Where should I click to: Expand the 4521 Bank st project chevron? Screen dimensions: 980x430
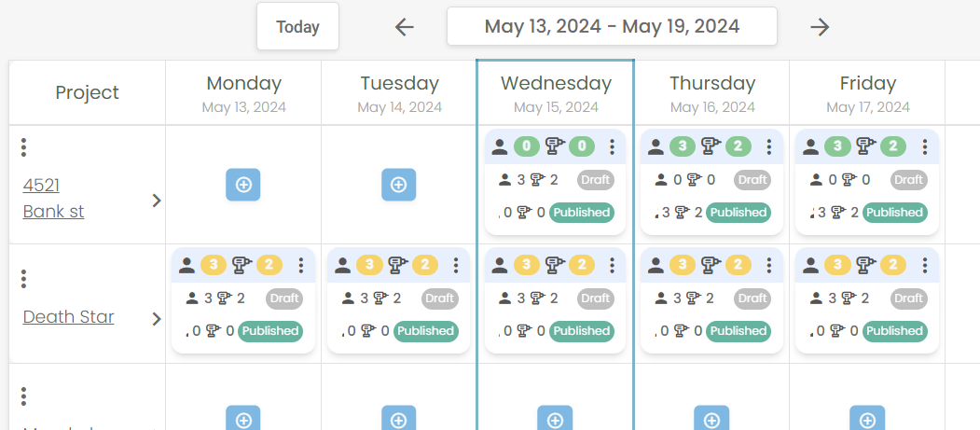[157, 201]
